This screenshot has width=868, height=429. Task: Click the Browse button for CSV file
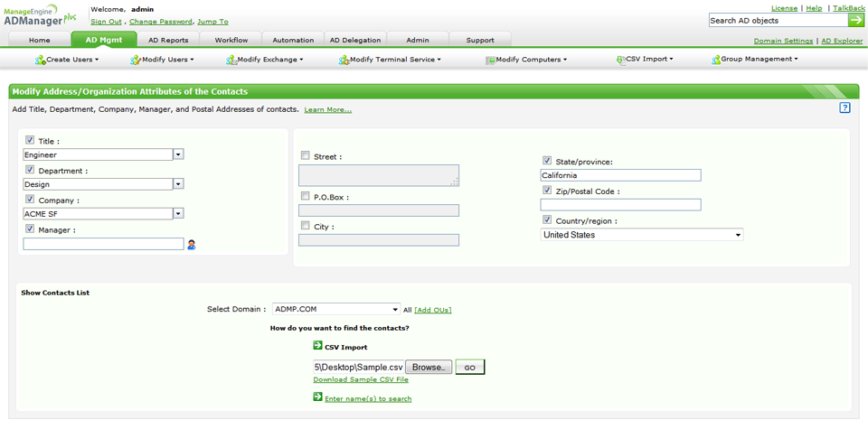[x=428, y=368]
